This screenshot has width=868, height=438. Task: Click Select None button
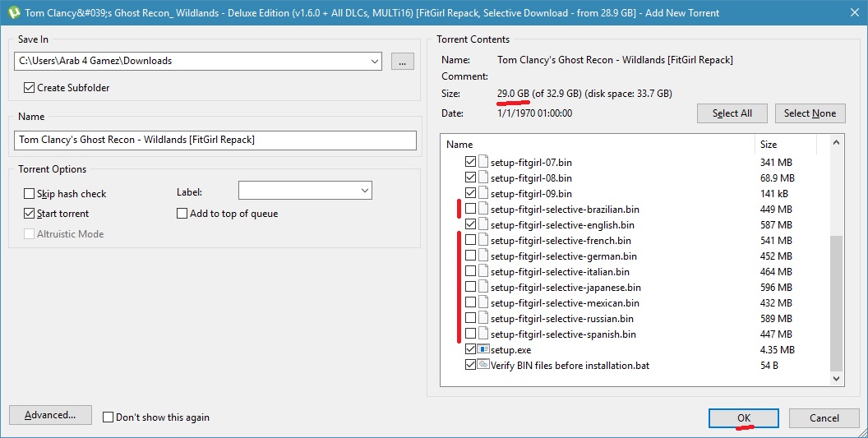click(810, 113)
